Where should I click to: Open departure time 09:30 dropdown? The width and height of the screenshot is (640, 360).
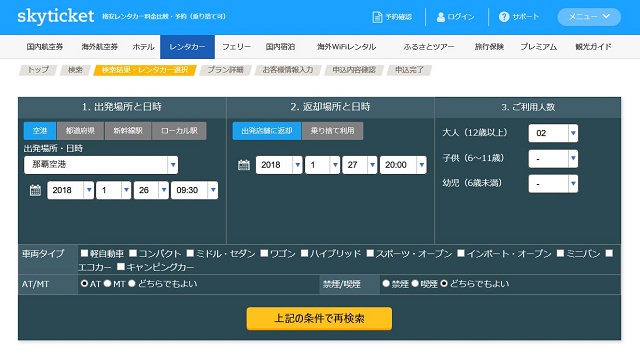194,190
